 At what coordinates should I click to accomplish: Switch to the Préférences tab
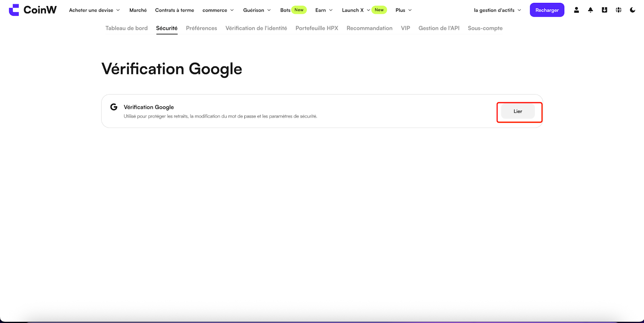tap(201, 28)
